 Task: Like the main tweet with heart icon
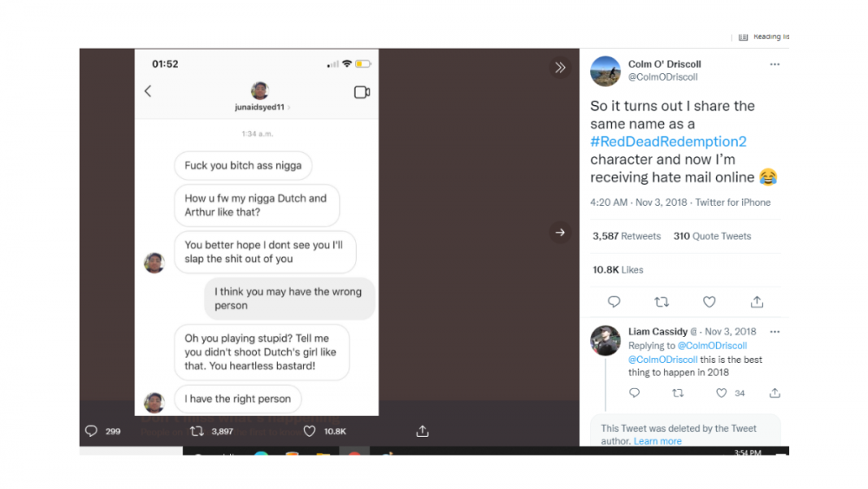click(x=709, y=301)
